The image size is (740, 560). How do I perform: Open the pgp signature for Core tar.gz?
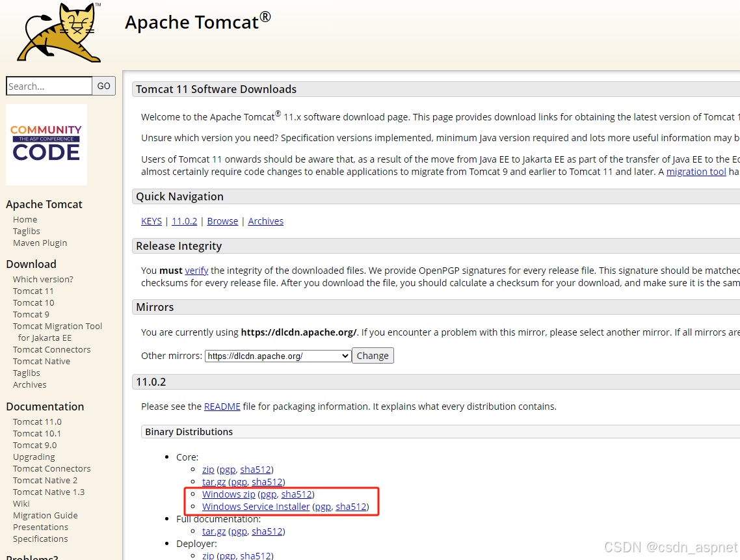click(x=239, y=483)
